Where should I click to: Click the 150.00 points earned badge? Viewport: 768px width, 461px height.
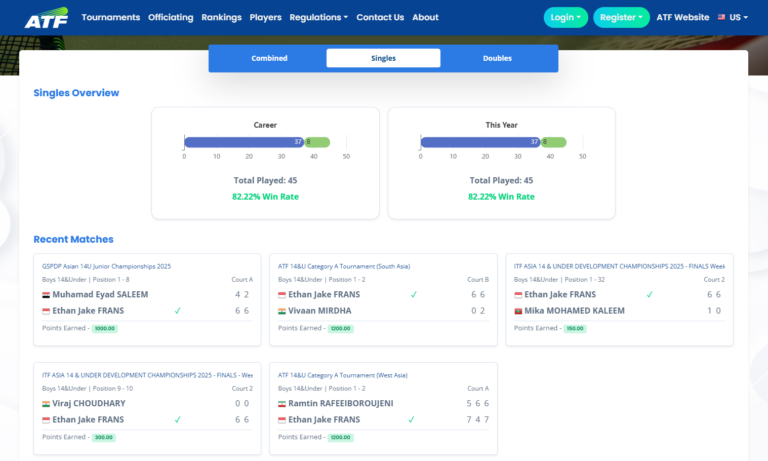point(575,329)
